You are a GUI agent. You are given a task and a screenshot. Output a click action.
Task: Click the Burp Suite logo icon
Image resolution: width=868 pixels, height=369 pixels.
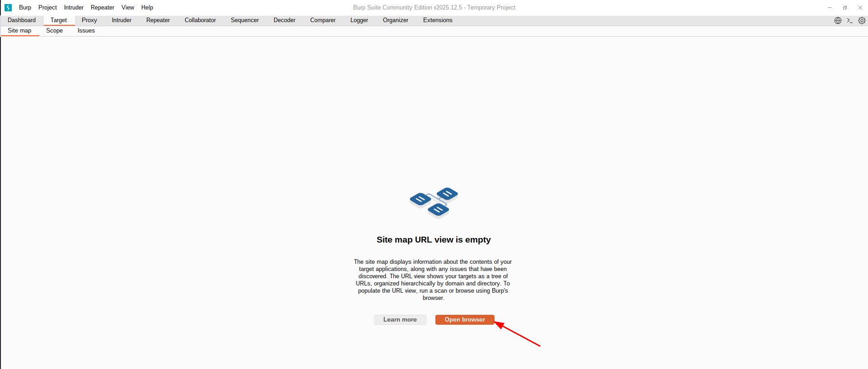pos(8,8)
